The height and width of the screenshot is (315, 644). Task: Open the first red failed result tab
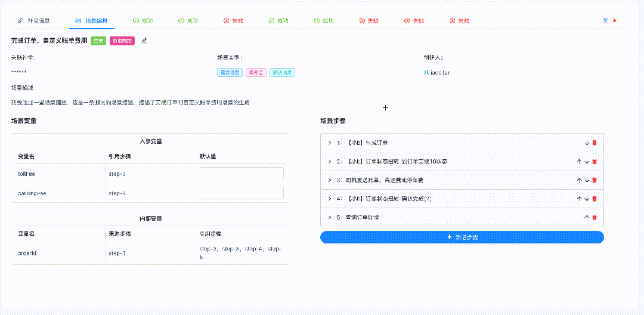point(233,20)
